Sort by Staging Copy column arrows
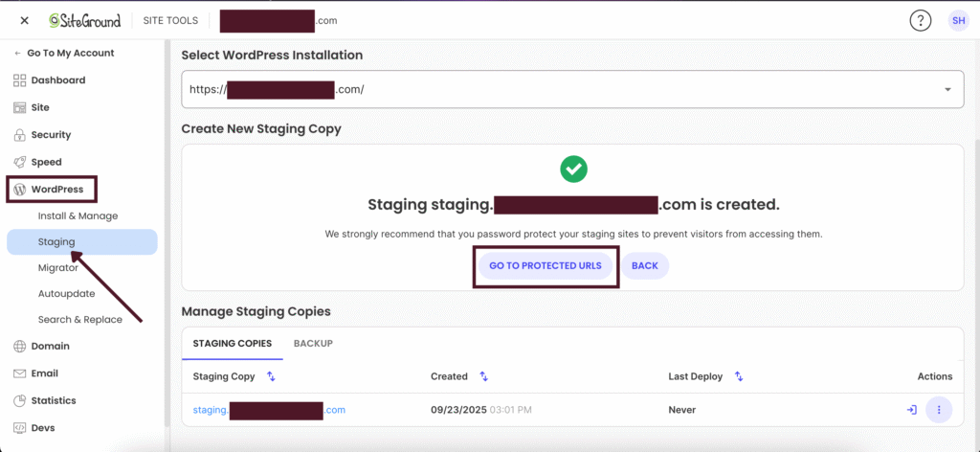The height and width of the screenshot is (452, 980). 271,377
